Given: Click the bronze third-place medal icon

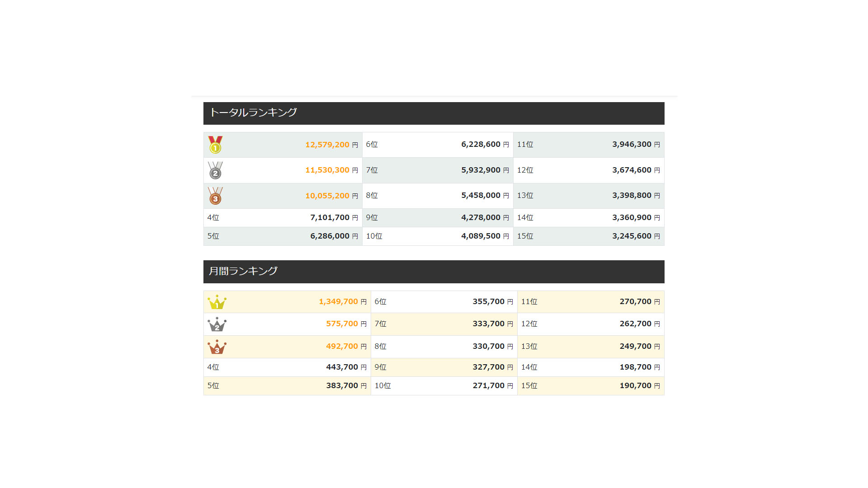Looking at the screenshot, I should pyautogui.click(x=215, y=196).
